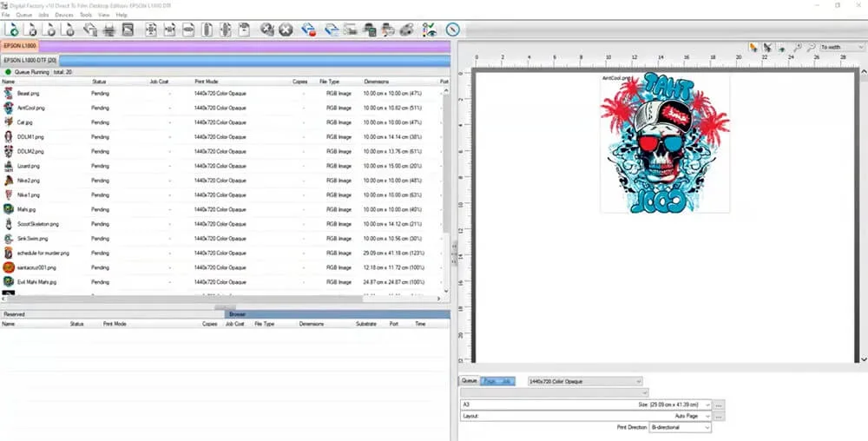Select the AntCool.png job row
This screenshot has width=868, height=441.
[221, 108]
